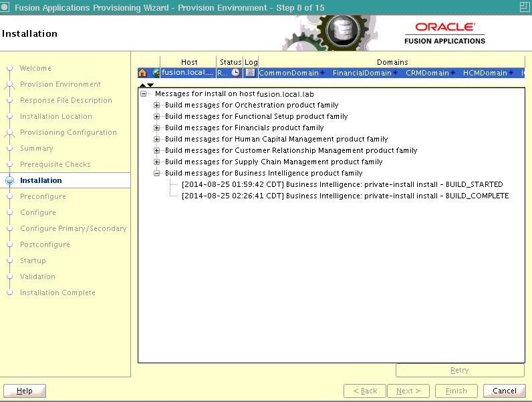Click the Back button
The width and height of the screenshot is (532, 402).
[x=365, y=391]
